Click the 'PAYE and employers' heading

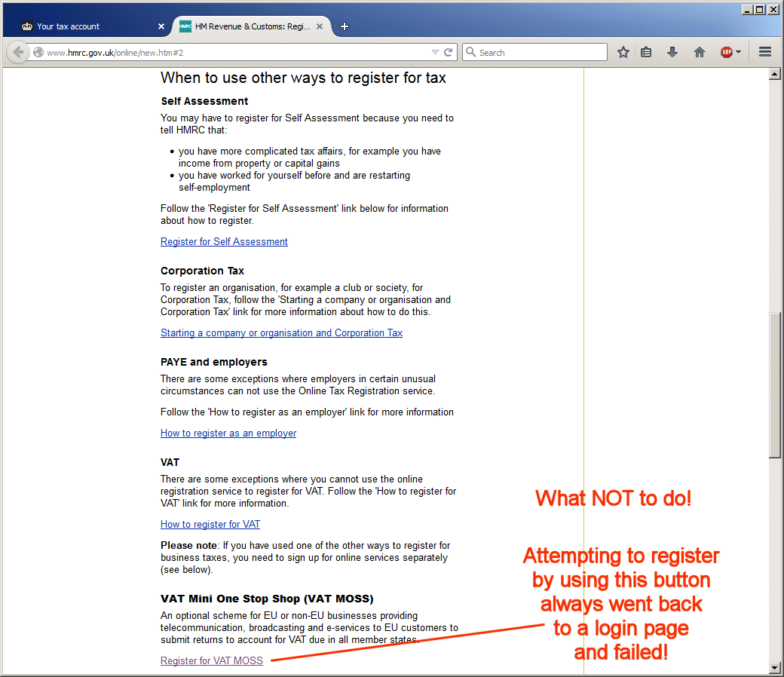pyautogui.click(x=214, y=362)
